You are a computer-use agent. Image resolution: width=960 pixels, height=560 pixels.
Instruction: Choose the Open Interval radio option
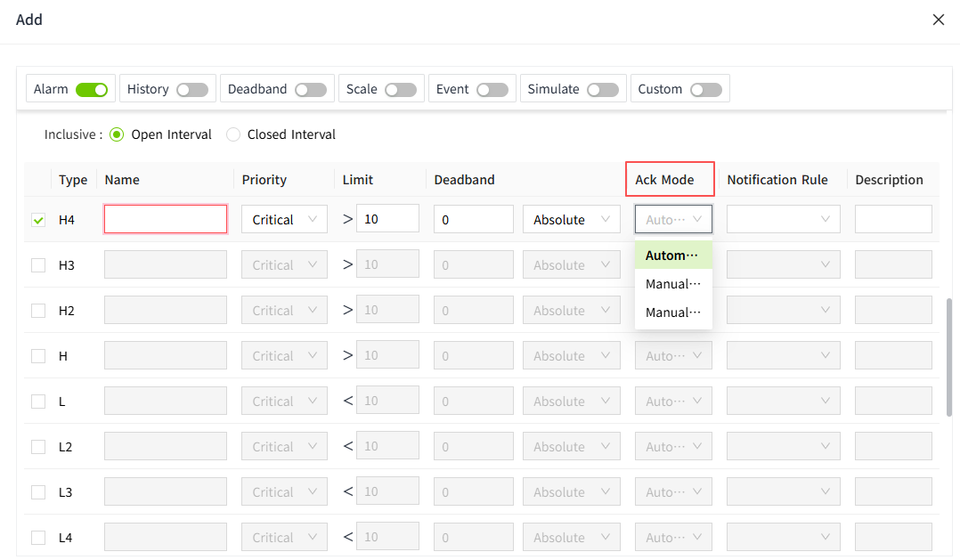pyautogui.click(x=117, y=134)
